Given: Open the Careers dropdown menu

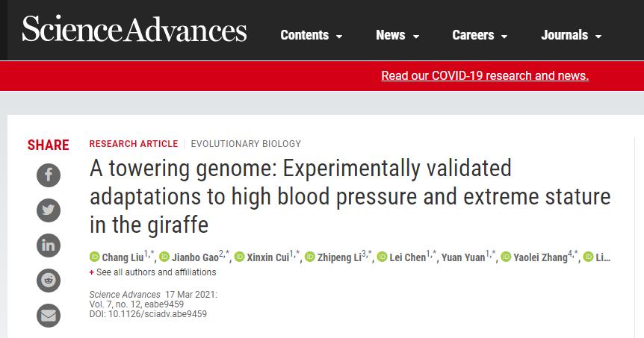Looking at the screenshot, I should point(480,35).
